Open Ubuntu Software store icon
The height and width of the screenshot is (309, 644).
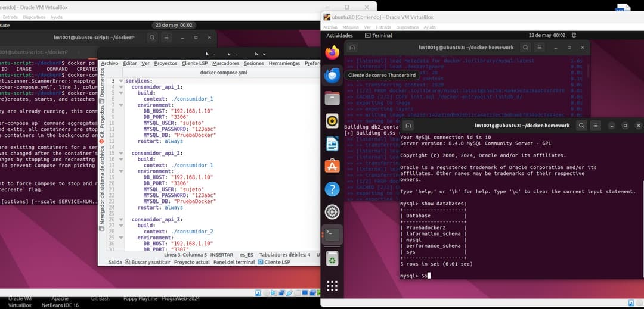pos(332,166)
